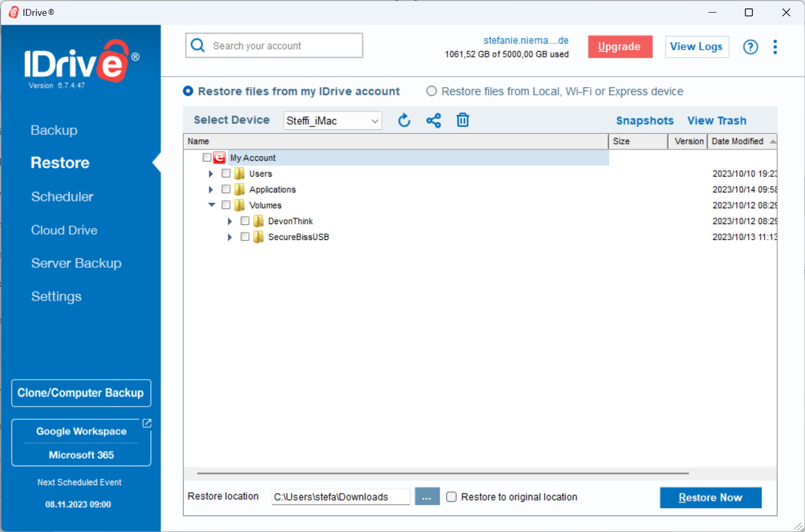Viewport: 805px width, 532px height.
Task: Open the three-dot more options menu
Action: point(774,47)
